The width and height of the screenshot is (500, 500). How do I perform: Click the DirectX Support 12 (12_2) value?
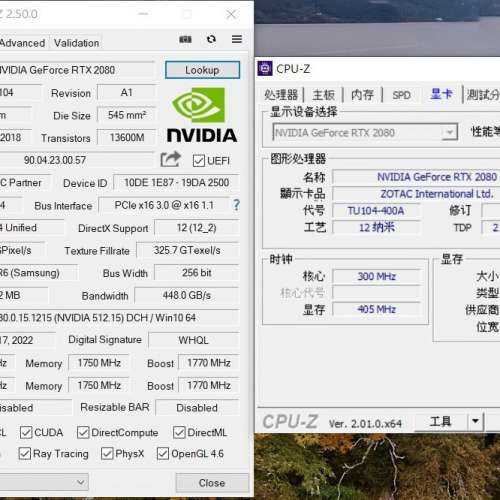click(x=197, y=228)
